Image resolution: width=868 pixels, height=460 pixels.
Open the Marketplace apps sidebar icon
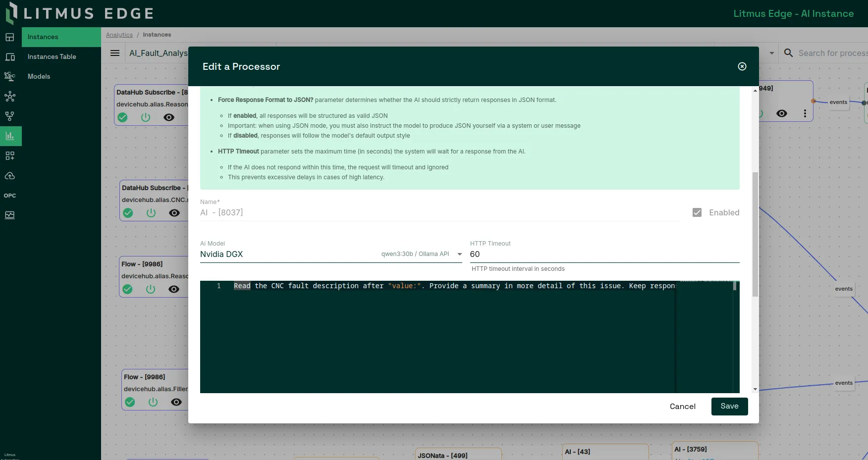(x=10, y=156)
